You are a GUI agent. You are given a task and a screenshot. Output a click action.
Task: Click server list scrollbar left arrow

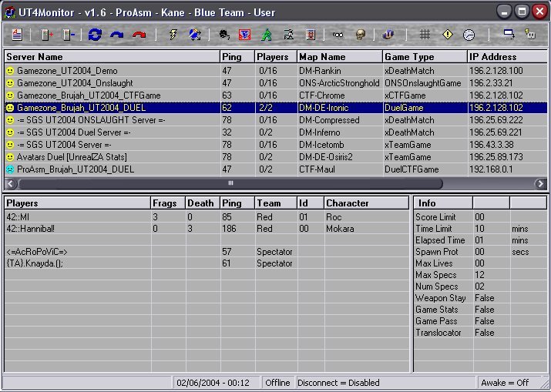(10, 183)
